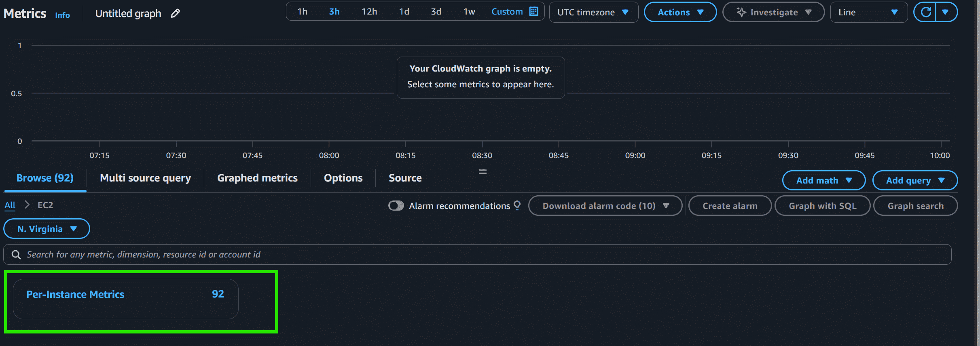The height and width of the screenshot is (346, 980).
Task: Expand the Add math dropdown
Action: (x=824, y=180)
